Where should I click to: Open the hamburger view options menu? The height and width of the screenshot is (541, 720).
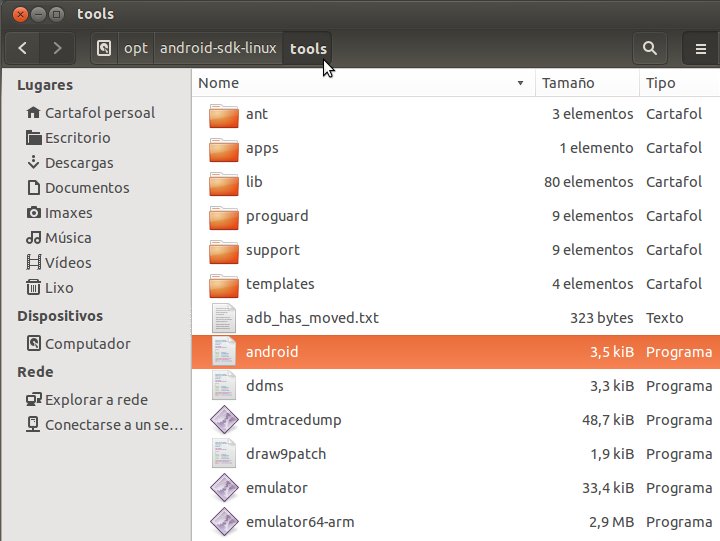point(701,48)
